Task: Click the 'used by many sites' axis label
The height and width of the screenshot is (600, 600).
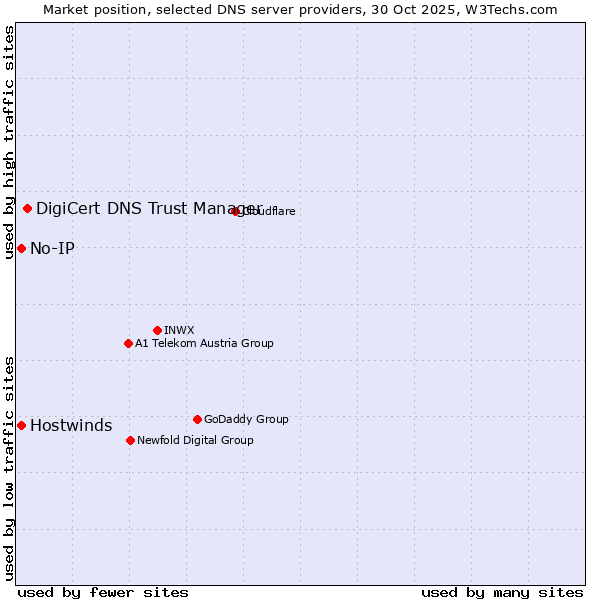Action: tap(502, 592)
